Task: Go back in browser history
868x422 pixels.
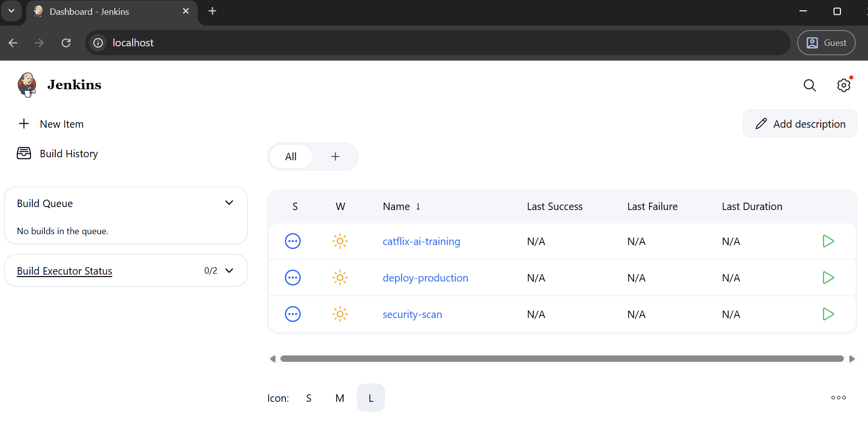Action: pos(13,43)
